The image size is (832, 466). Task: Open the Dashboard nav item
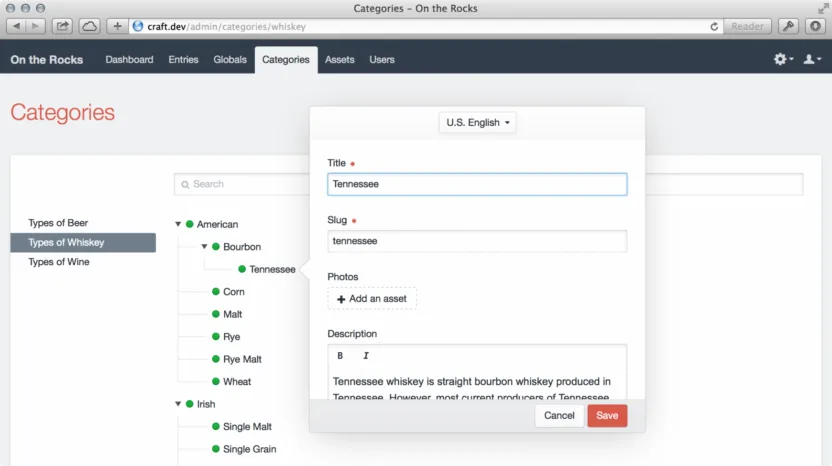point(129,59)
